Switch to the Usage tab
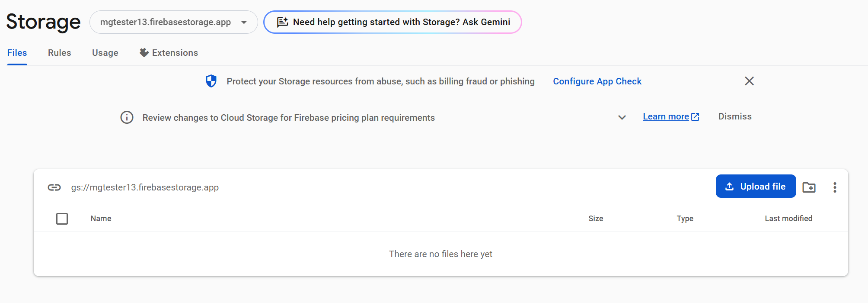Viewport: 868px width, 303px height. (105, 53)
